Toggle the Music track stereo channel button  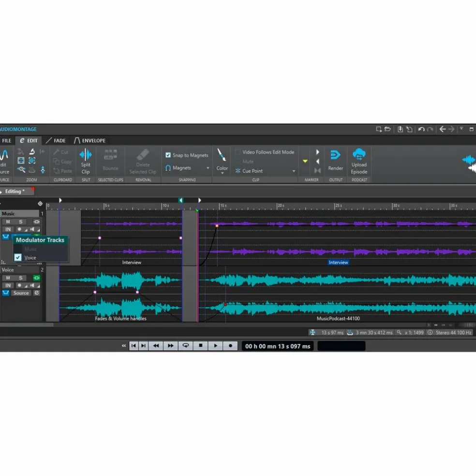36,222
